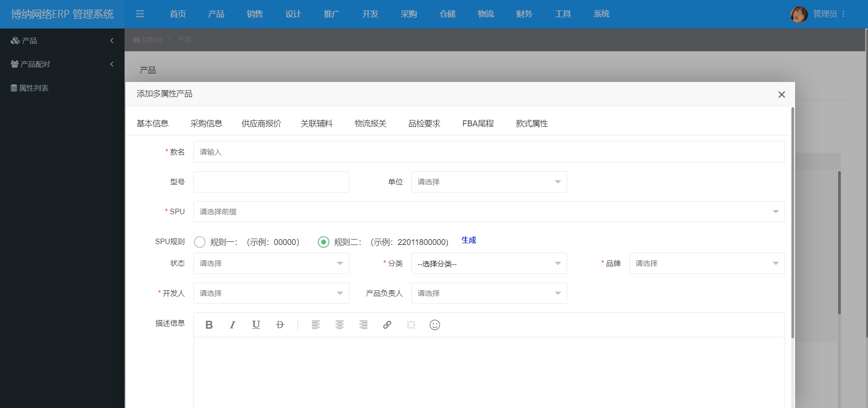Open the 物流报关 tab

(x=370, y=124)
